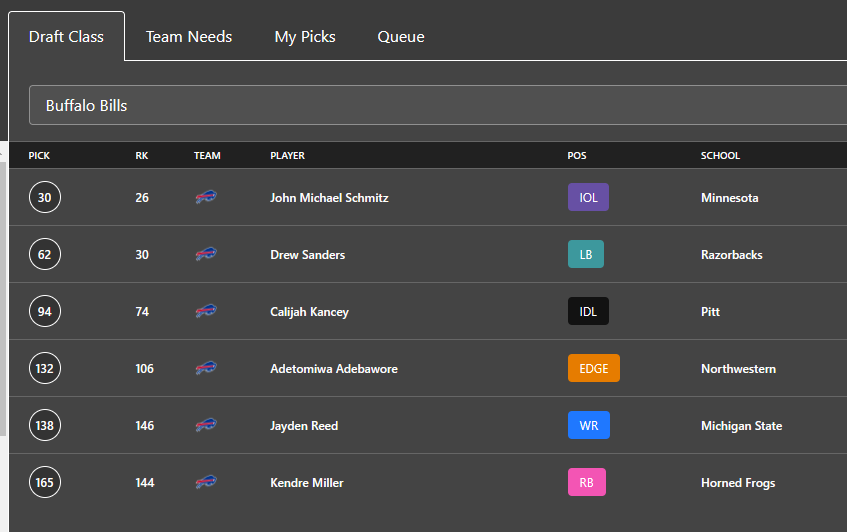The width and height of the screenshot is (847, 532).
Task: Select the Draft Class tab
Action: (x=66, y=37)
